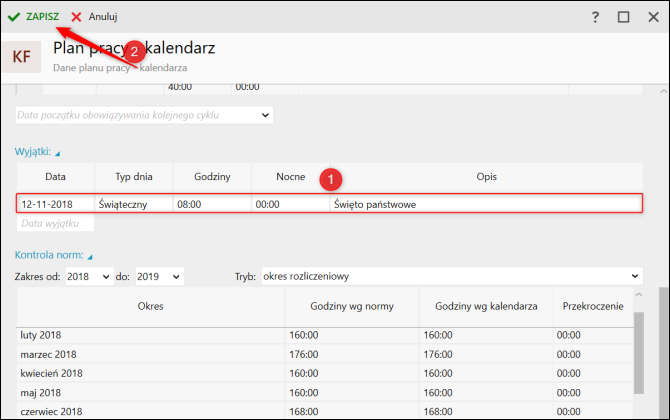Select the maj 2018 row
Image resolution: width=670 pixels, height=420 pixels.
coord(325,393)
